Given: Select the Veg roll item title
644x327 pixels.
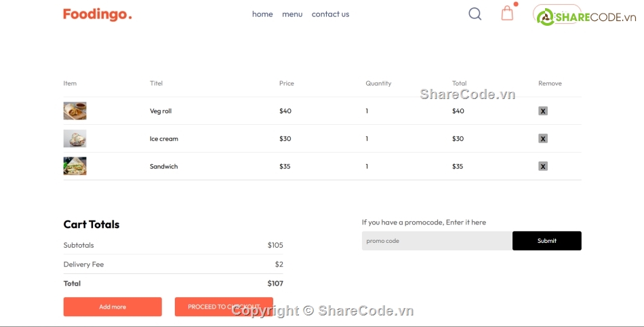Looking at the screenshot, I should pos(161,111).
